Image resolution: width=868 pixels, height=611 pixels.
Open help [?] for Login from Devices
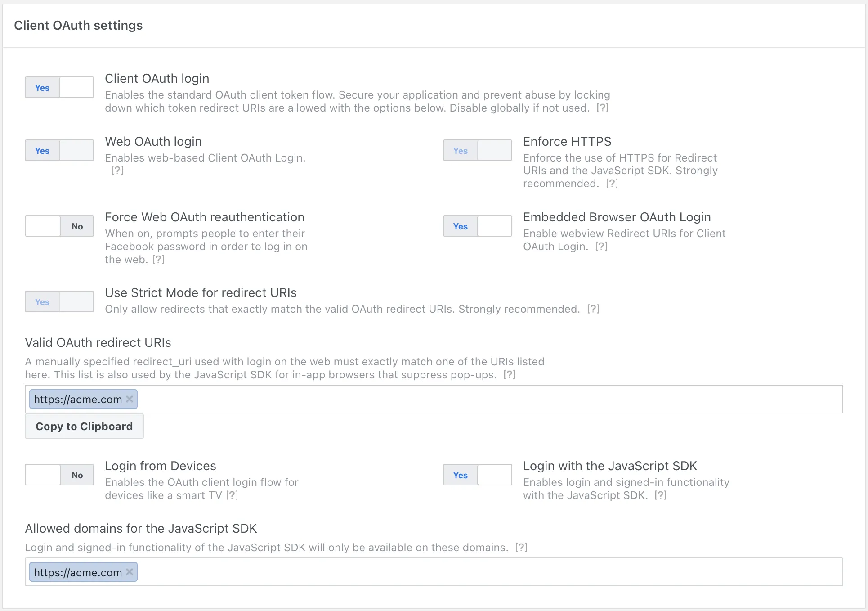click(x=232, y=495)
